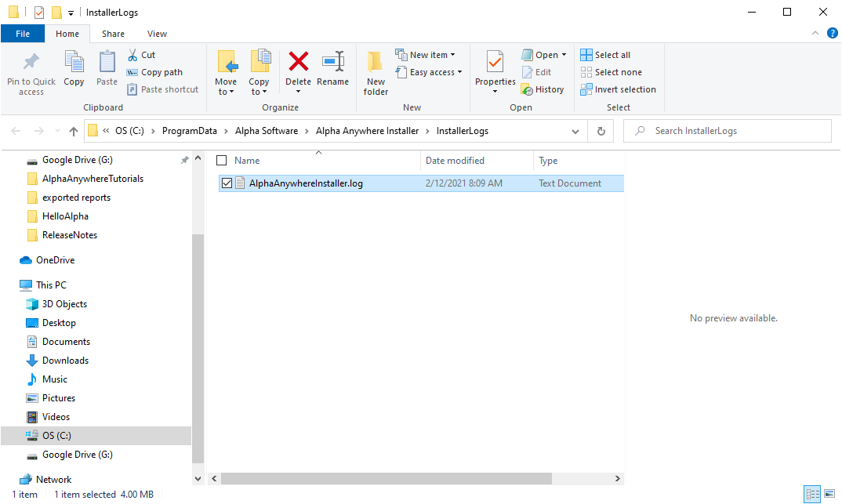Sort by Name column header
This screenshot has width=842, height=504.
[x=247, y=160]
